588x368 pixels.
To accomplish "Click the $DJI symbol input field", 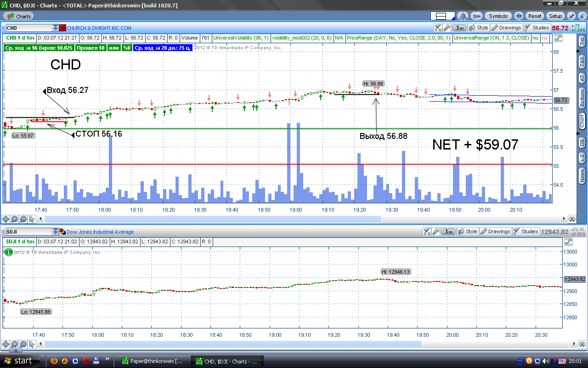I will coord(28,232).
